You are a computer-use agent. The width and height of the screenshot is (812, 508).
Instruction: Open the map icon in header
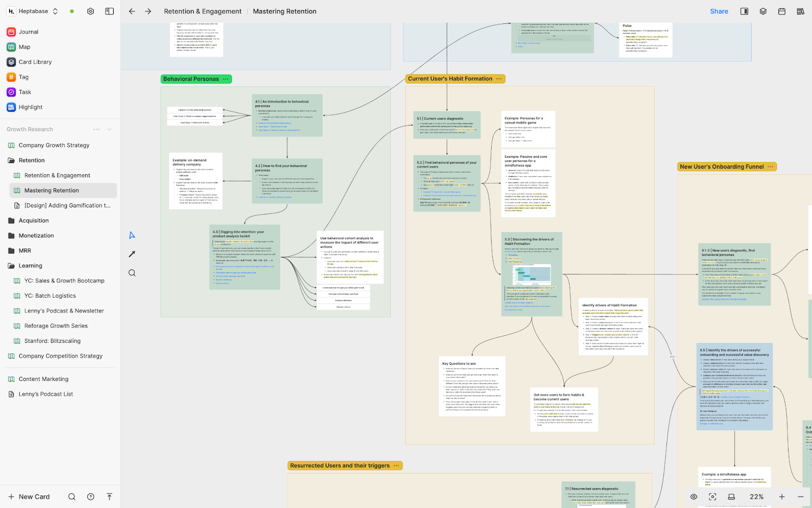(800, 11)
